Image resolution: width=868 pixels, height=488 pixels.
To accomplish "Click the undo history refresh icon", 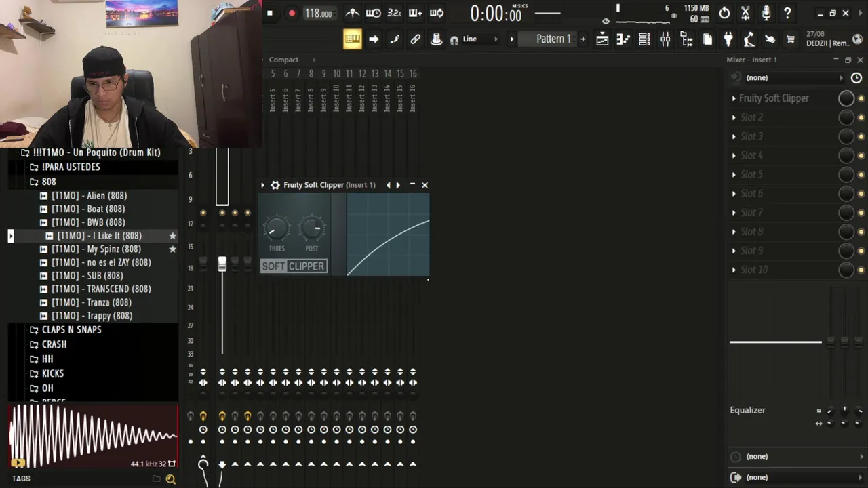I will pyautogui.click(x=724, y=13).
